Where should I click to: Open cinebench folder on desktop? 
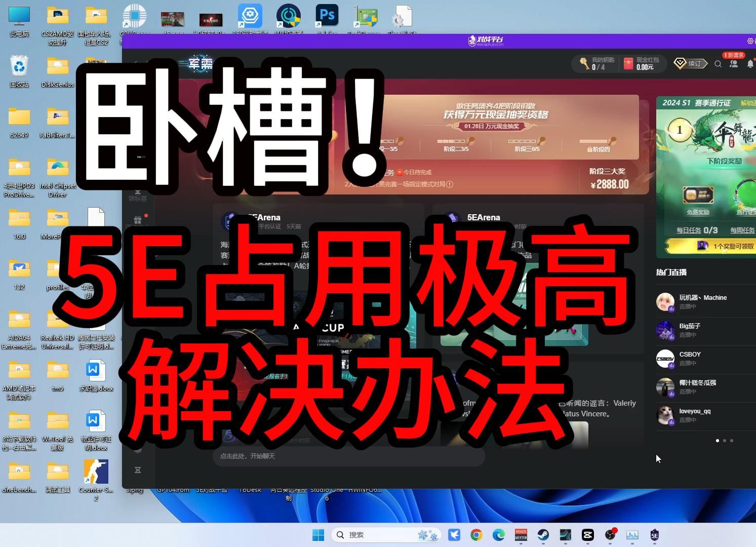pyautogui.click(x=19, y=477)
